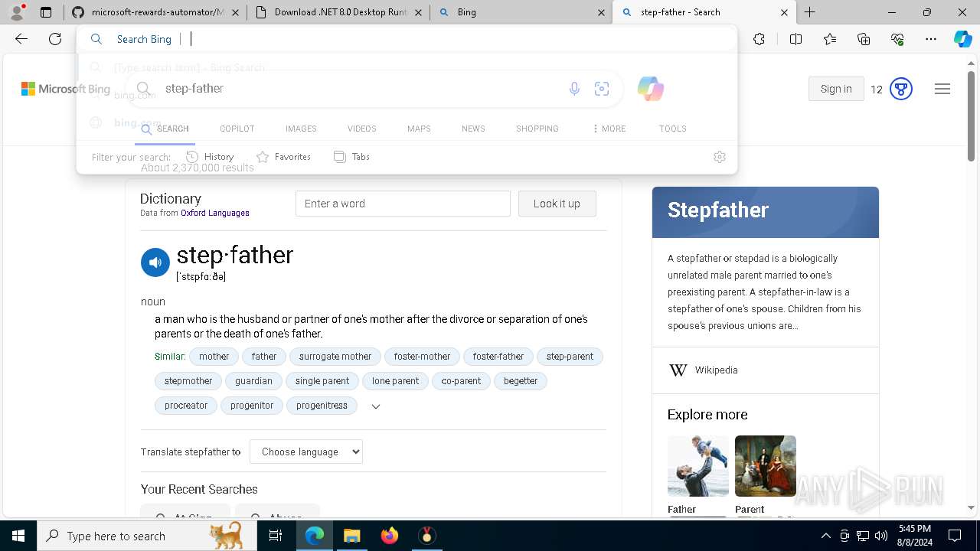Click the Look it up button
This screenshot has height=551, width=980.
[557, 204]
